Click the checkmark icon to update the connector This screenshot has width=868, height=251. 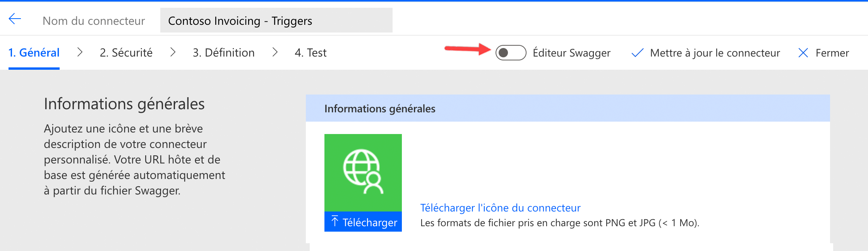pyautogui.click(x=637, y=53)
